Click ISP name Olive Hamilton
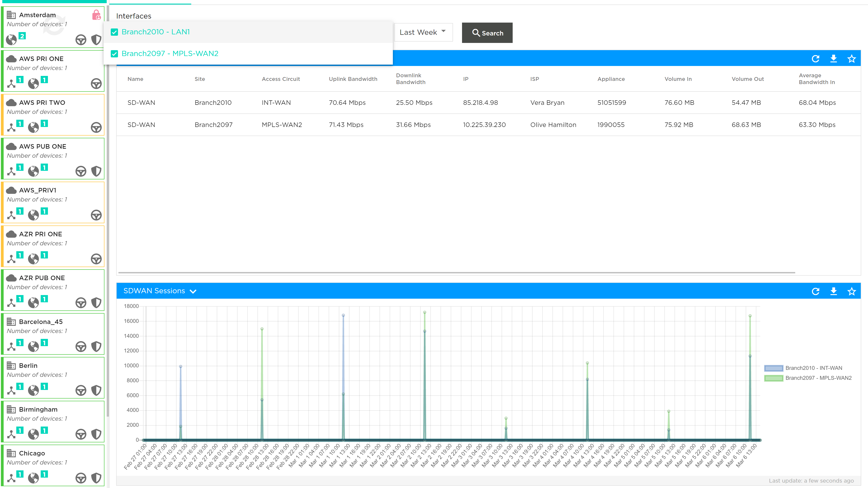 pos(553,125)
